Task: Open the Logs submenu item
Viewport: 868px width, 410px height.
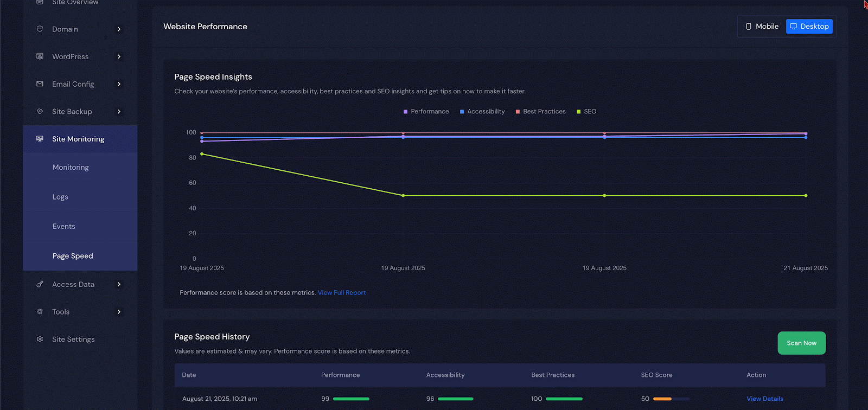Action: 60,197
